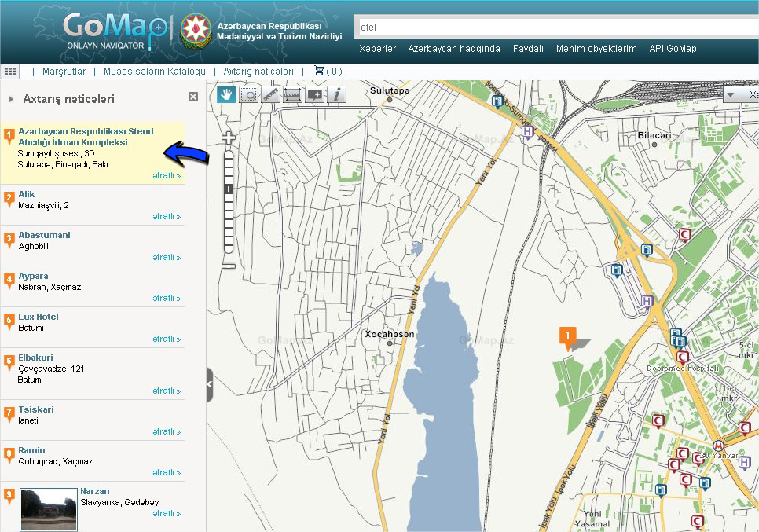The height and width of the screenshot is (532, 759).
Task: Click the zoom level slider bar
Action: click(229, 202)
